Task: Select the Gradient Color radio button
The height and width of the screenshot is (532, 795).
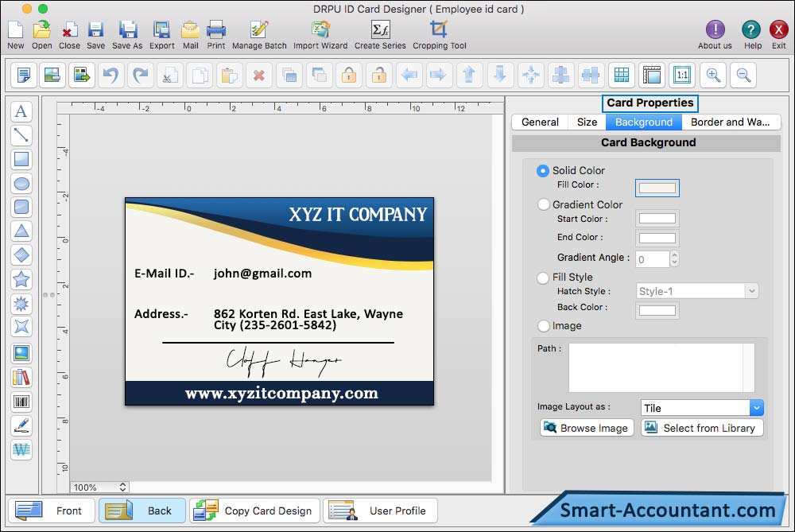Action: point(544,204)
